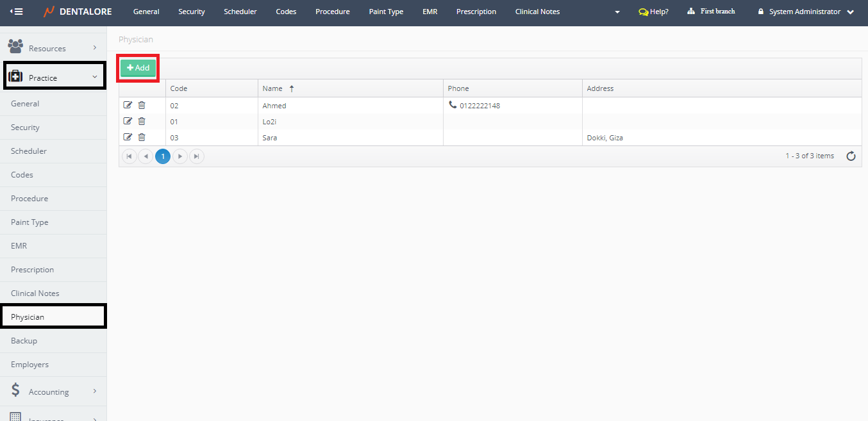Open the System Administrator user dropdown
Viewport: 868px width, 421px height.
click(806, 12)
